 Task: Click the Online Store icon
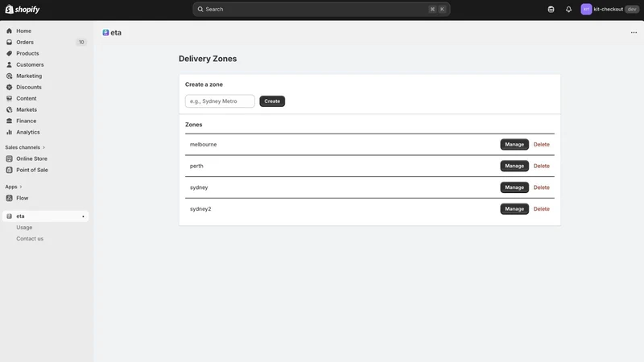pos(9,158)
